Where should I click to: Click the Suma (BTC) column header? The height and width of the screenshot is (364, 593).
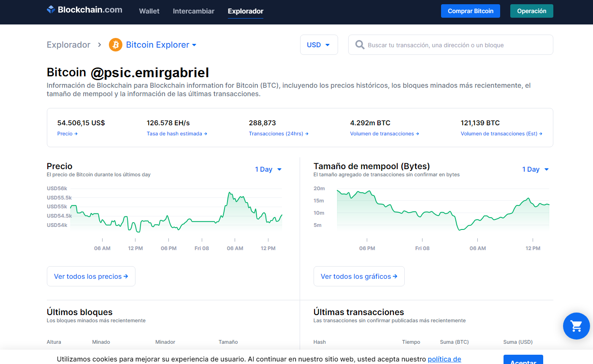[x=455, y=342]
